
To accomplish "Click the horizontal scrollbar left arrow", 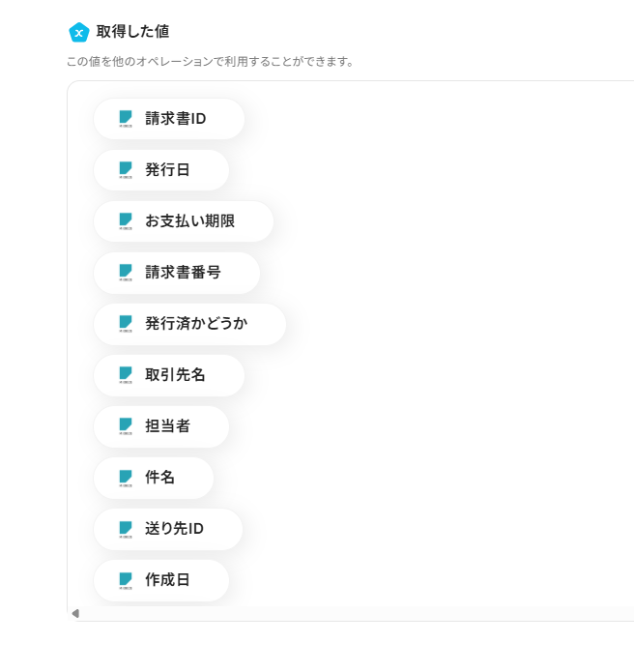I will click(x=75, y=613).
